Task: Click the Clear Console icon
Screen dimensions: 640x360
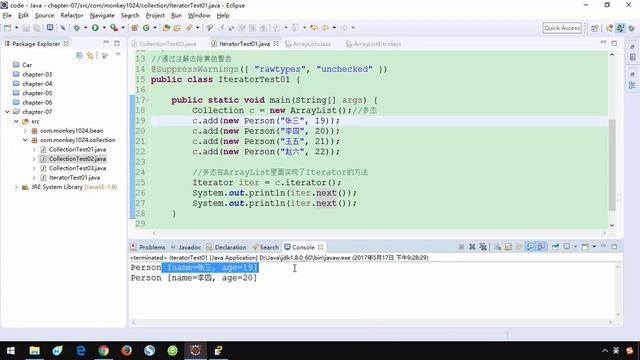Action: [x=498, y=247]
